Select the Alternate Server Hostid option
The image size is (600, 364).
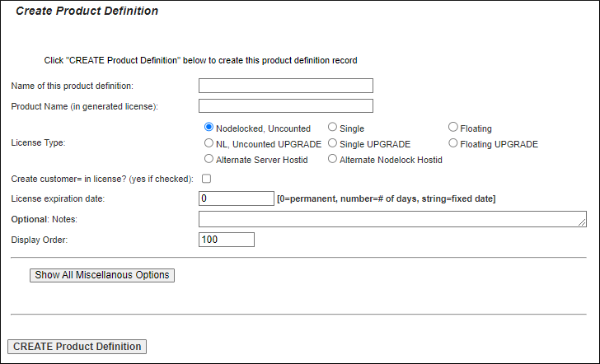coord(209,159)
